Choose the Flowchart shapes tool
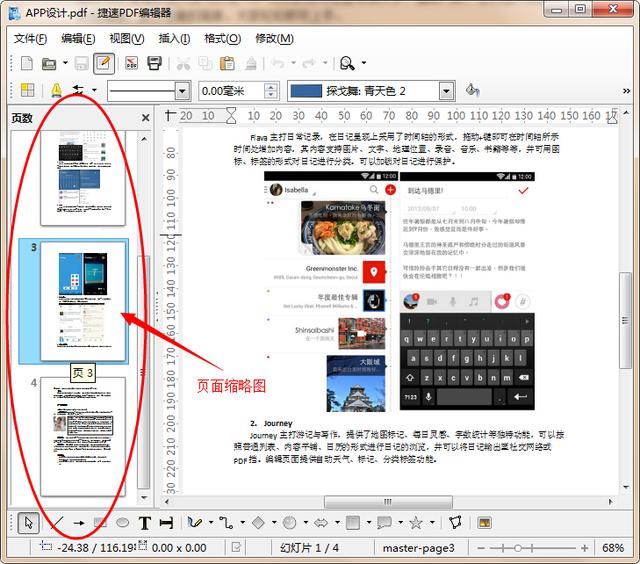Viewport: 640px width, 564px height. 353,522
